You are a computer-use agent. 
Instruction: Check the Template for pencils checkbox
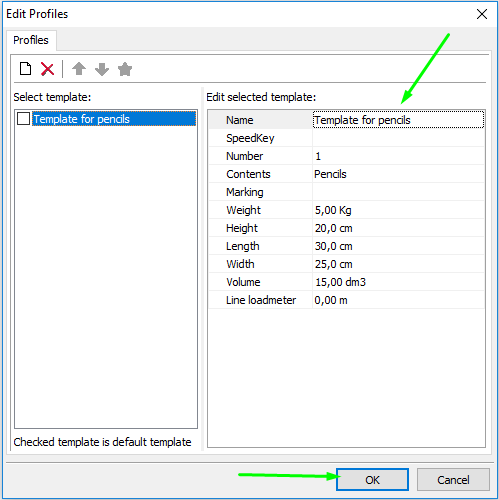23,119
